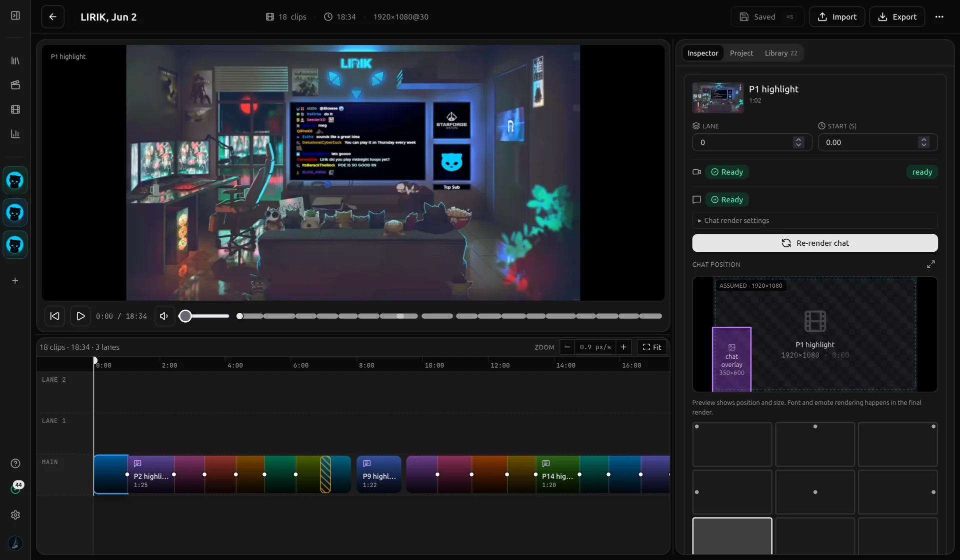960x560 pixels.
Task: Click chat Ready status badge
Action: [727, 200]
